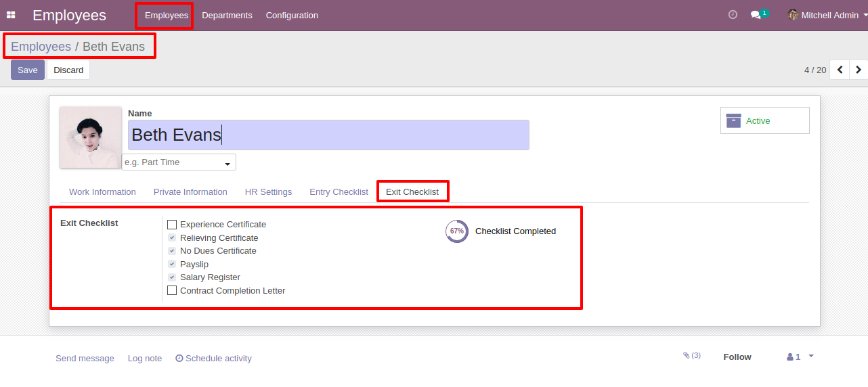
Task: Expand the followers list caret
Action: [811, 356]
